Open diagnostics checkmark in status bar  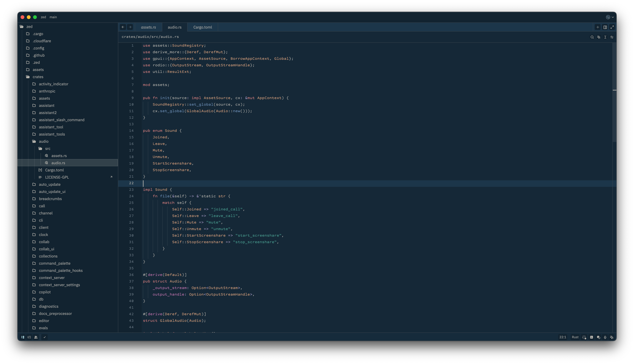pos(44,337)
